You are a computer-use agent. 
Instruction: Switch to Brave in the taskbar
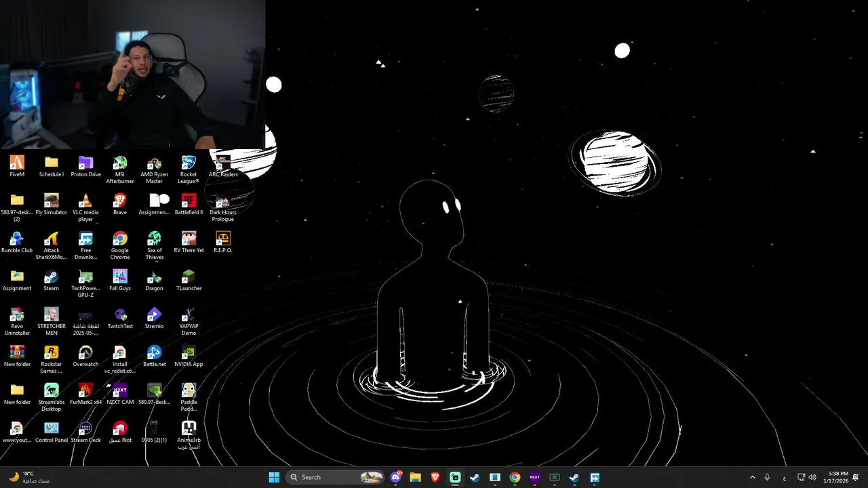click(x=435, y=477)
